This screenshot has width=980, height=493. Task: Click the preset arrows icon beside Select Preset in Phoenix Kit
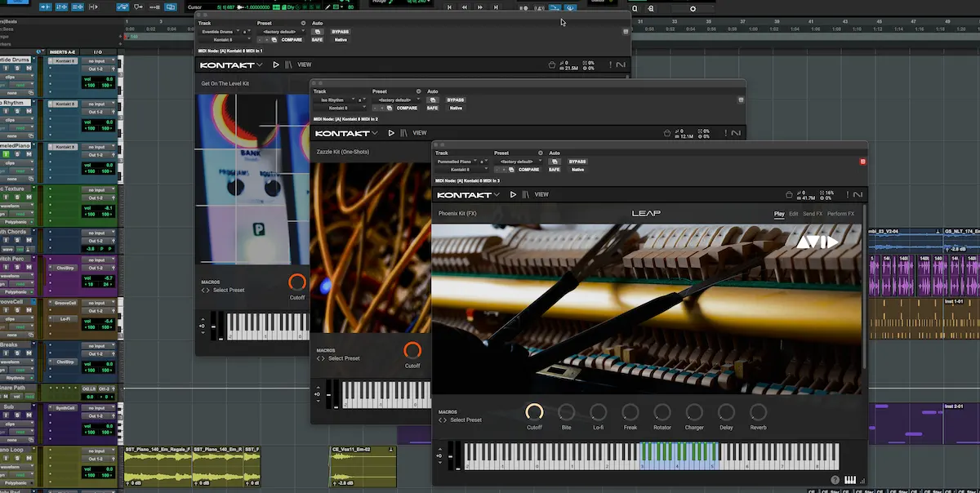tap(443, 420)
